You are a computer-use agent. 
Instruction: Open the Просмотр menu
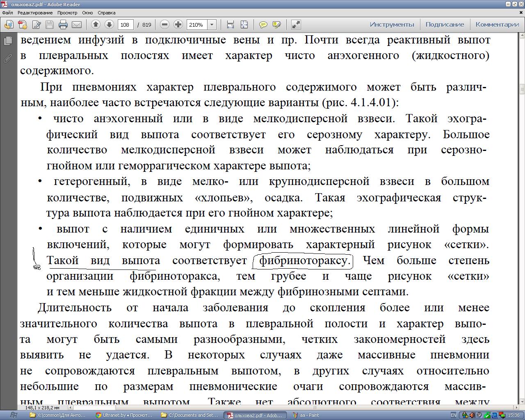[67, 13]
